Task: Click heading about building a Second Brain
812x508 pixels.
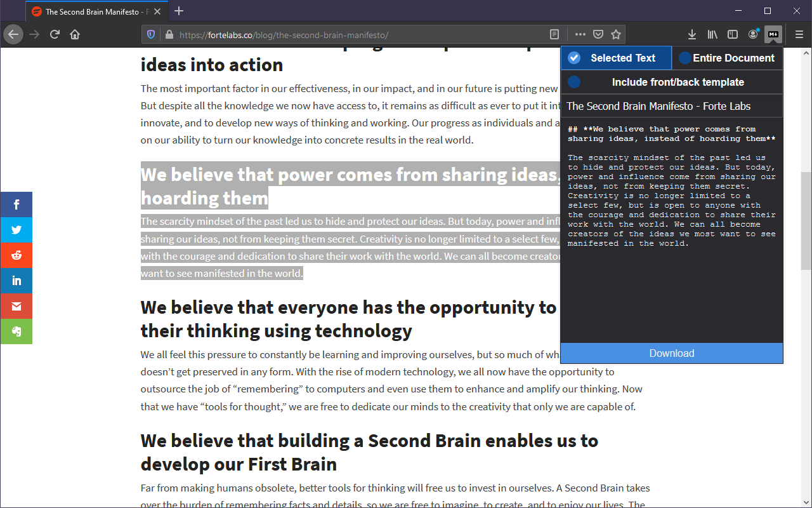Action: coord(369,452)
